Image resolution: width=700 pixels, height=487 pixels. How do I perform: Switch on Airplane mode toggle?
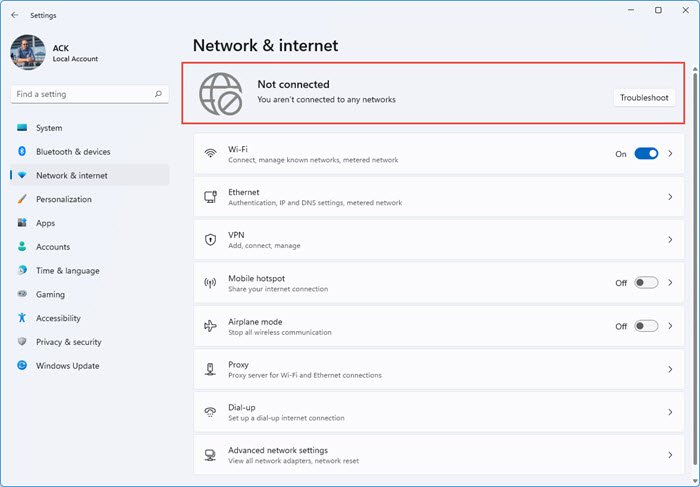[646, 326]
